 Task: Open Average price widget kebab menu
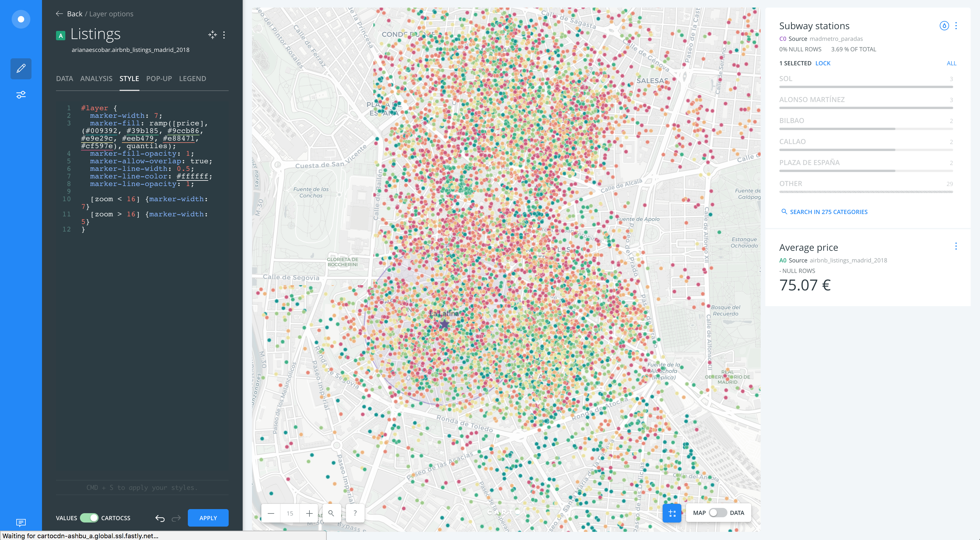coord(956,246)
